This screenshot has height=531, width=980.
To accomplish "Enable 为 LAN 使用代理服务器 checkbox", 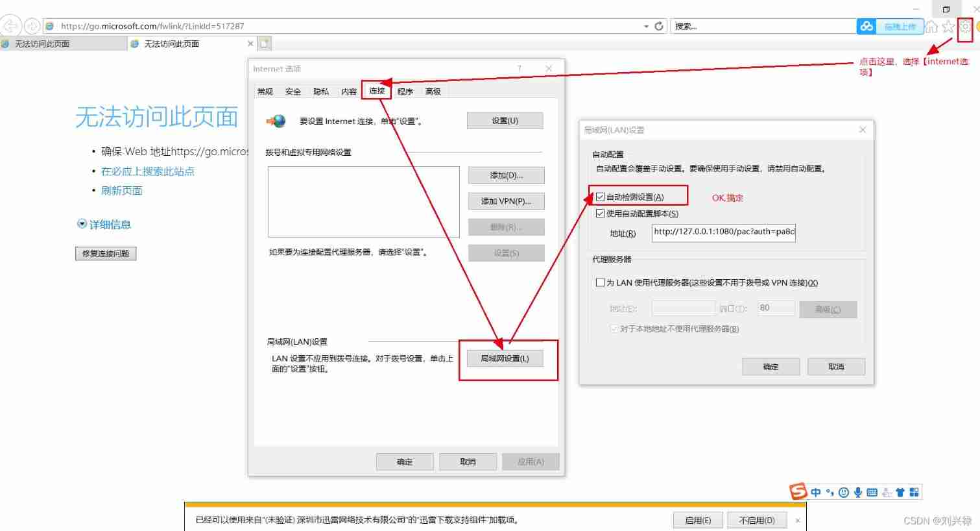I will tap(601, 282).
